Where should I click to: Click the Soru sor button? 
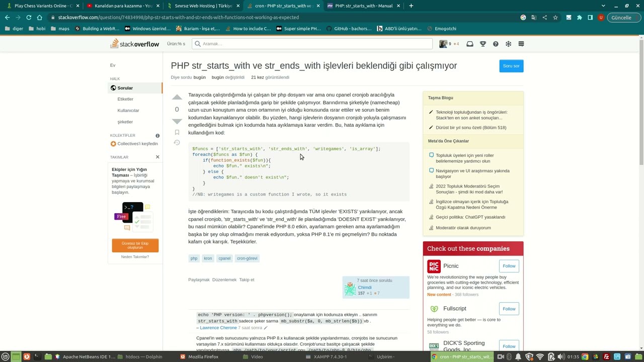click(511, 66)
